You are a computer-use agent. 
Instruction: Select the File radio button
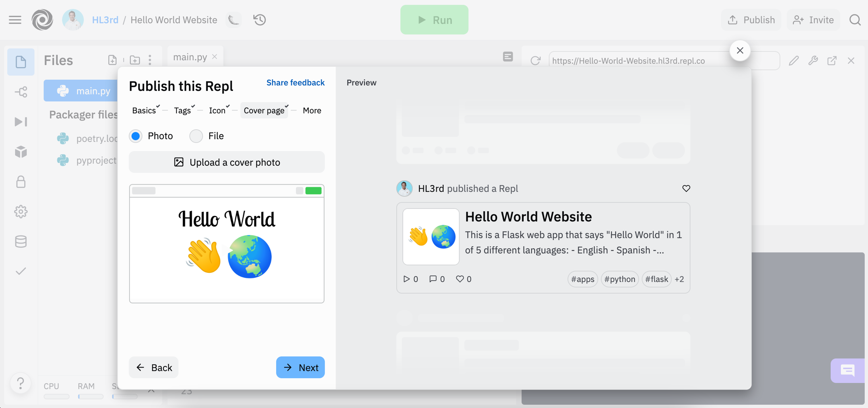196,136
